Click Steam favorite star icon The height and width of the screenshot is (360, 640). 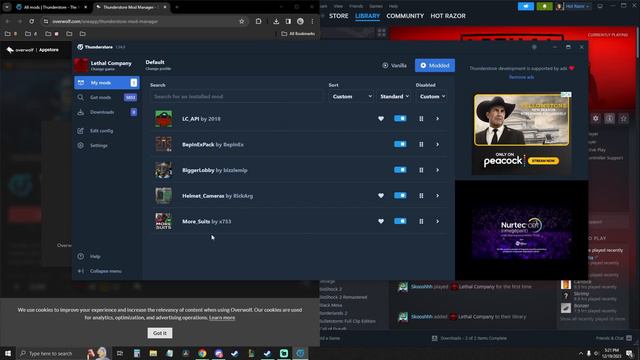tap(623, 118)
